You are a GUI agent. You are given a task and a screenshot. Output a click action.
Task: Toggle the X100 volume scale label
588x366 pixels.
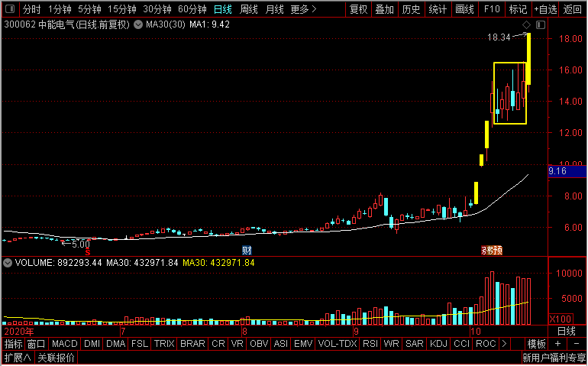561,319
